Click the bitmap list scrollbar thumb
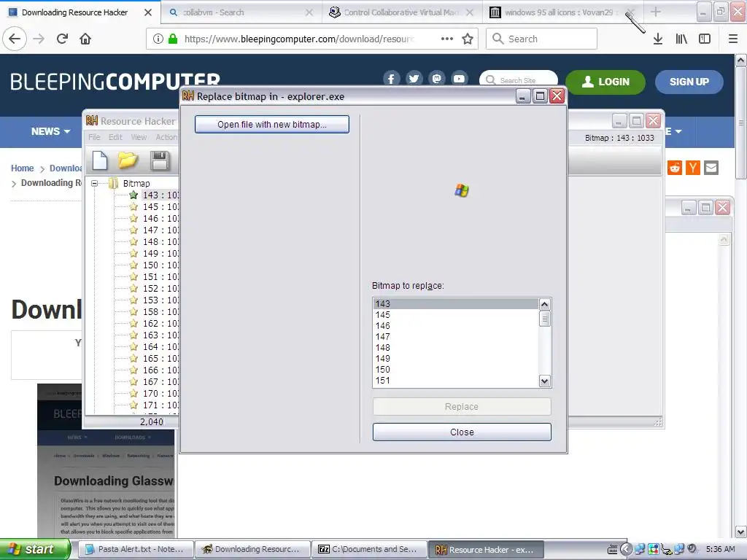The width and height of the screenshot is (747, 560). pos(544,319)
